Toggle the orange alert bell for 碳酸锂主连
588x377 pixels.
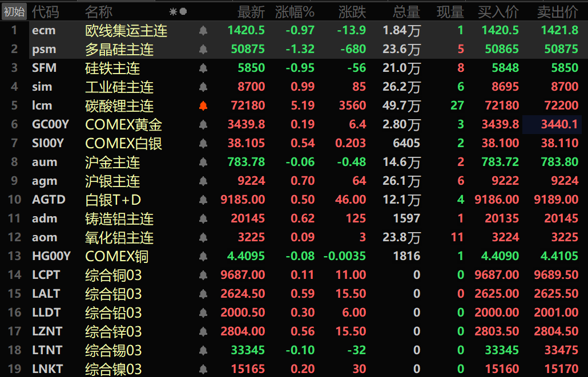[203, 106]
